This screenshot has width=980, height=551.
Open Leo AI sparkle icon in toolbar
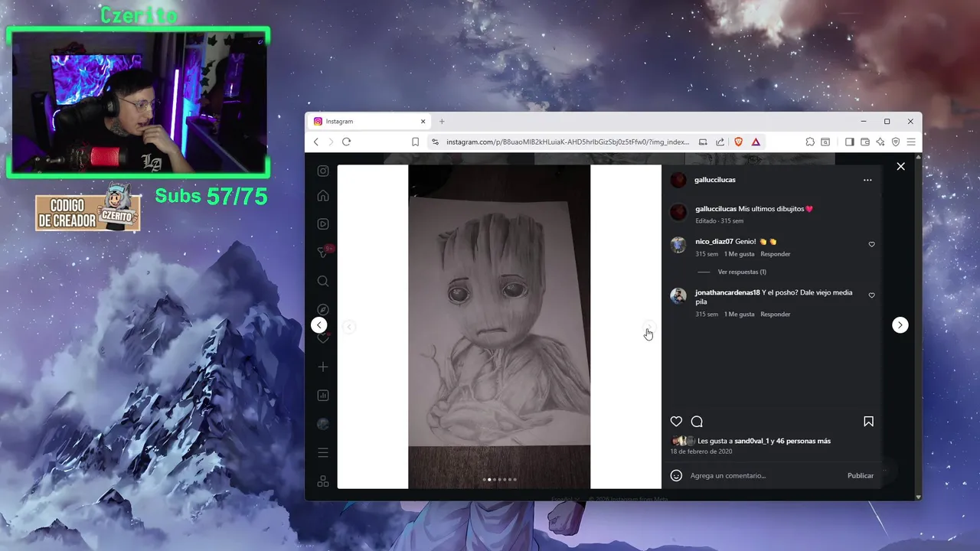coord(880,142)
